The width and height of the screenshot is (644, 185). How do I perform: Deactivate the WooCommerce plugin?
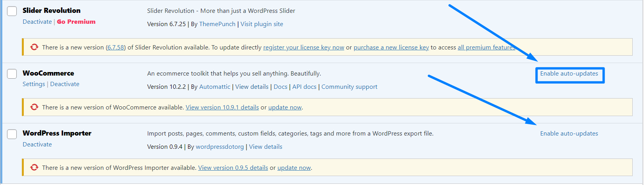tap(65, 84)
